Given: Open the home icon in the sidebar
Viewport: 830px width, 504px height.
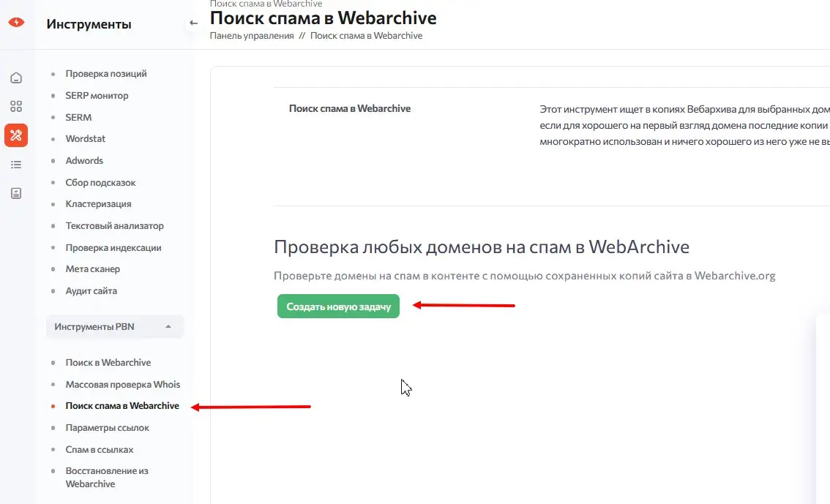Looking at the screenshot, I should 16,78.
